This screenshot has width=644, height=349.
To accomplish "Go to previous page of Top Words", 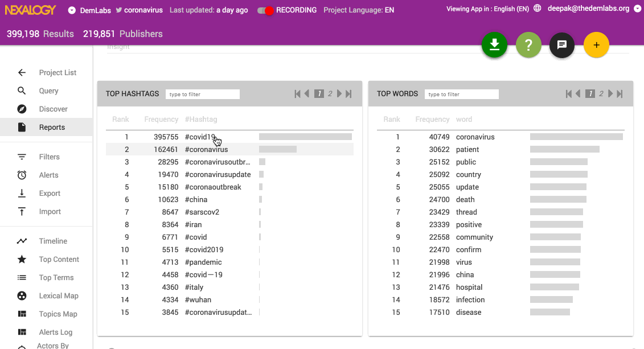I will (x=578, y=93).
